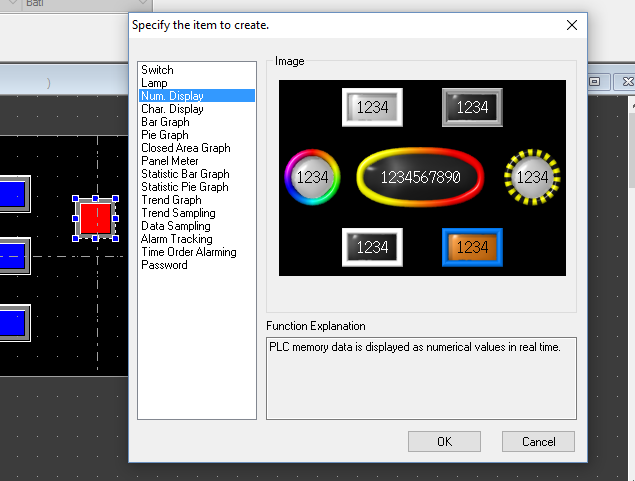
Task: Click the wide oval 1234567890 display
Action: [x=420, y=177]
